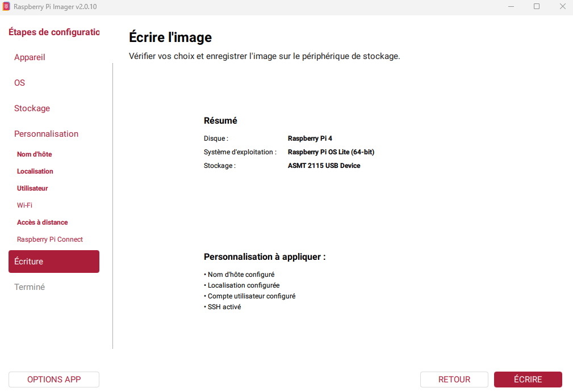The height and width of the screenshot is (392, 573).
Task: Go to the Appareil step
Action: coord(30,57)
